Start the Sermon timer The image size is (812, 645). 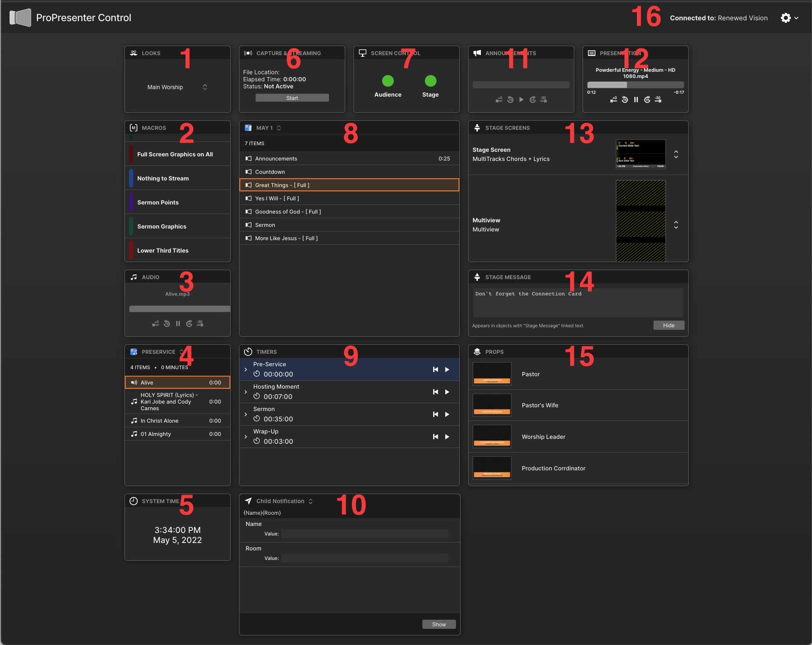(x=447, y=414)
